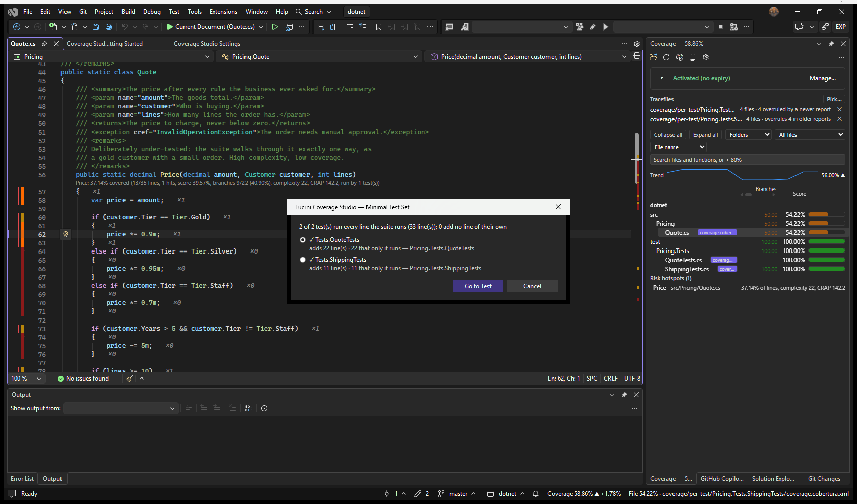Open Output clock timestamp icon
Screen dimensions: 857x504
[264, 408]
